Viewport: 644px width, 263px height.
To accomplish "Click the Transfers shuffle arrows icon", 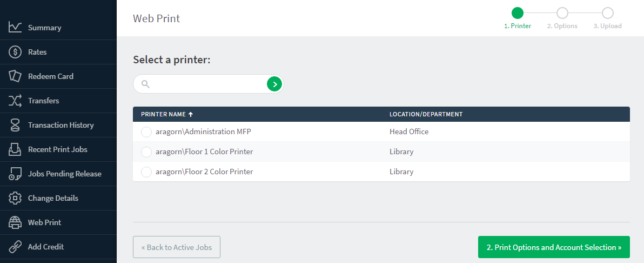I will 15,101.
